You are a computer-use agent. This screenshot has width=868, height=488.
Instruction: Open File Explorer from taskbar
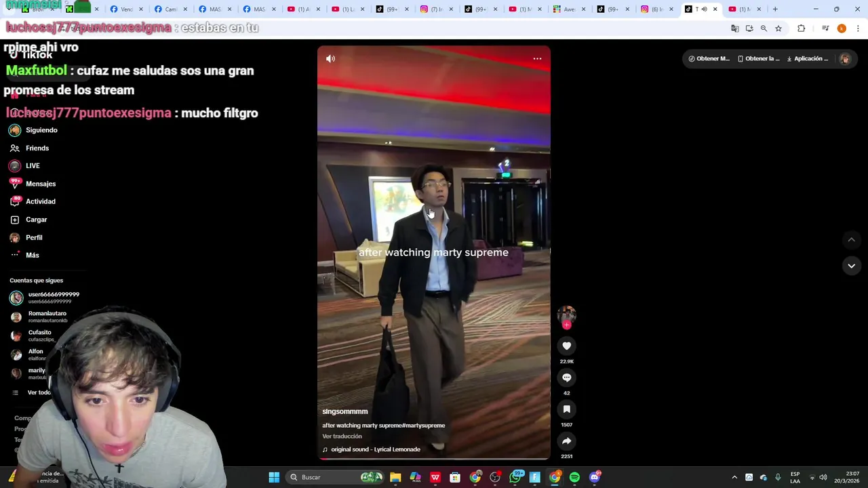(395, 477)
